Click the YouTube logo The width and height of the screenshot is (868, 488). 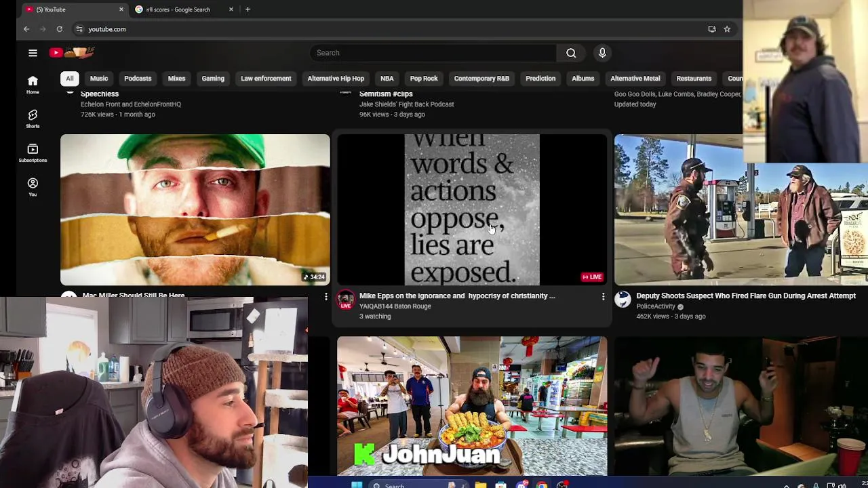coord(71,52)
